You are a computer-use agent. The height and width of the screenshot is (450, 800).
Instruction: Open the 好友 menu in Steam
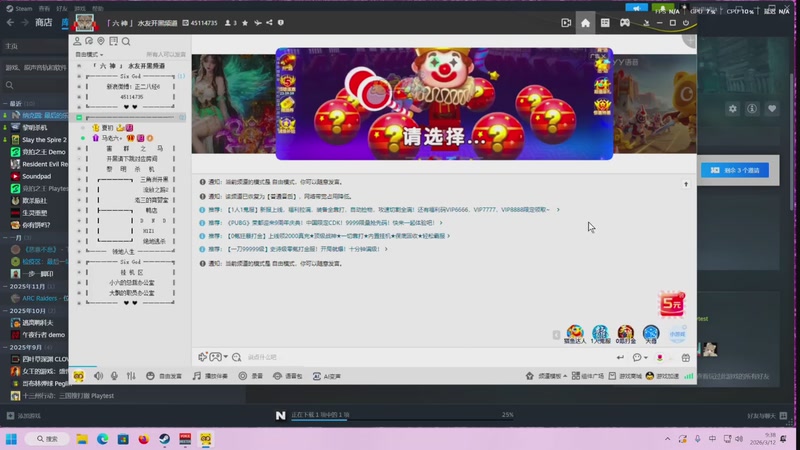pos(62,9)
